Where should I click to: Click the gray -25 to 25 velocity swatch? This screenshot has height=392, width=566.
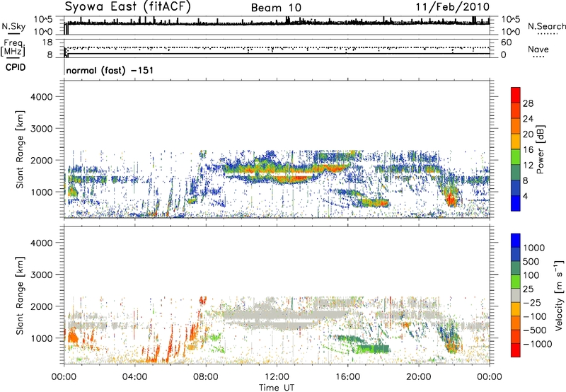pos(516,296)
